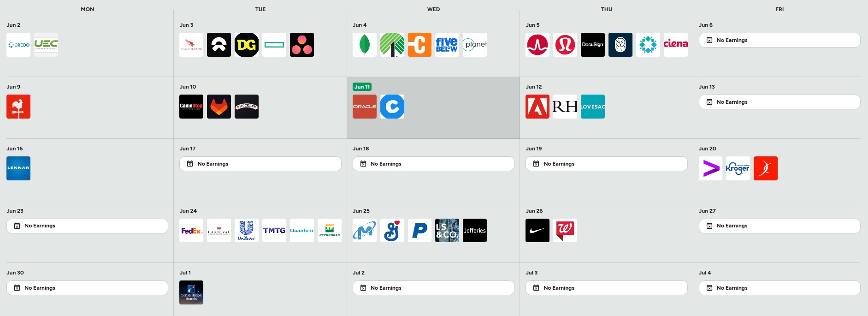Select the No Earnings box under Jun 23

click(87, 226)
